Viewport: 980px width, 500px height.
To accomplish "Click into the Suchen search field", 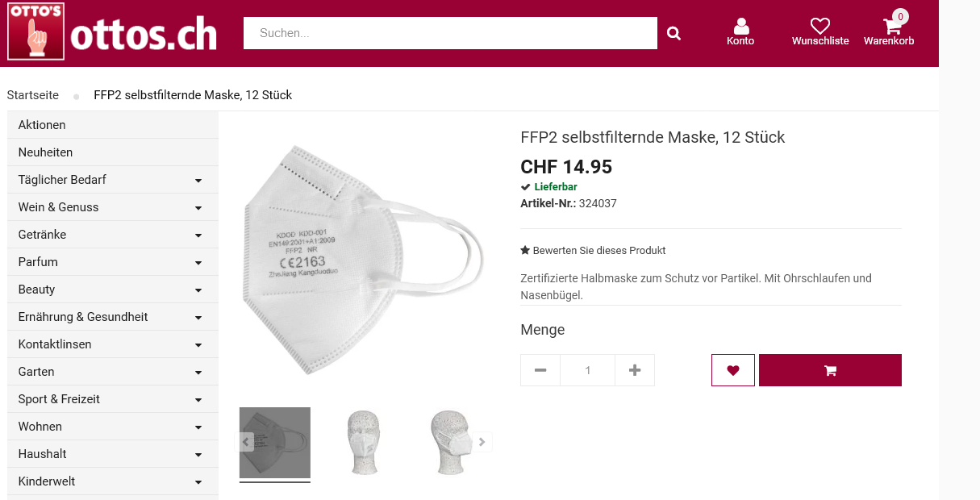I will [x=450, y=33].
